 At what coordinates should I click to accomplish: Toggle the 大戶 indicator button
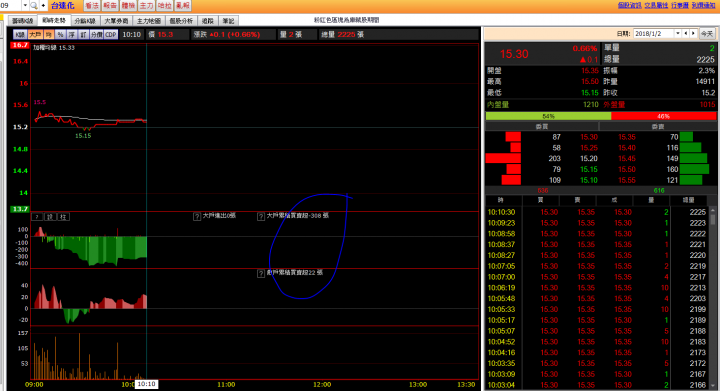coord(35,34)
